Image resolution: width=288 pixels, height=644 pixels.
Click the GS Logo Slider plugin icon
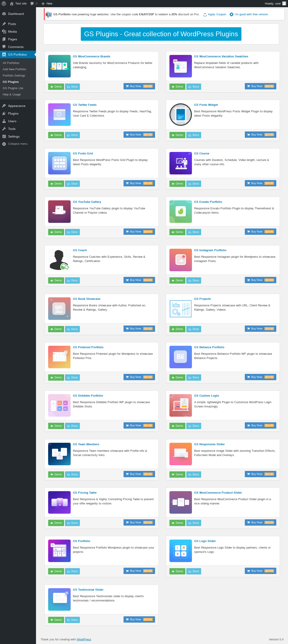click(x=180, y=551)
